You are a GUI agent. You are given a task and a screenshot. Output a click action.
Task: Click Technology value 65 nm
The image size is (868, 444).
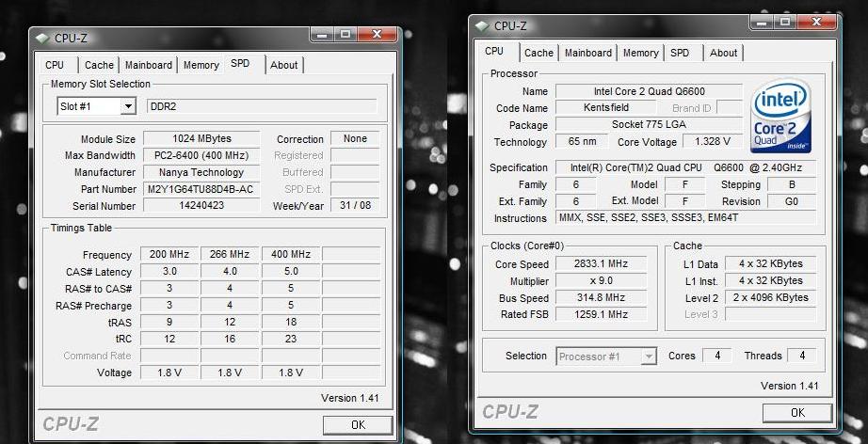583,141
